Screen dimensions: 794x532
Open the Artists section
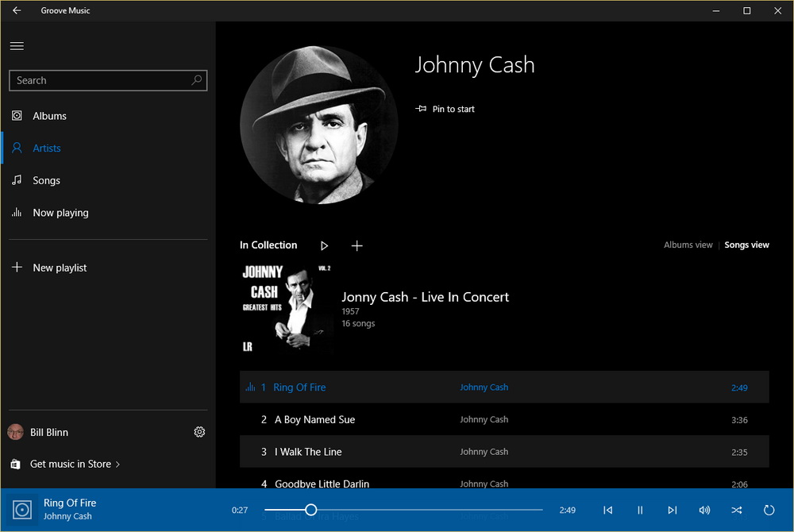pyautogui.click(x=108, y=148)
